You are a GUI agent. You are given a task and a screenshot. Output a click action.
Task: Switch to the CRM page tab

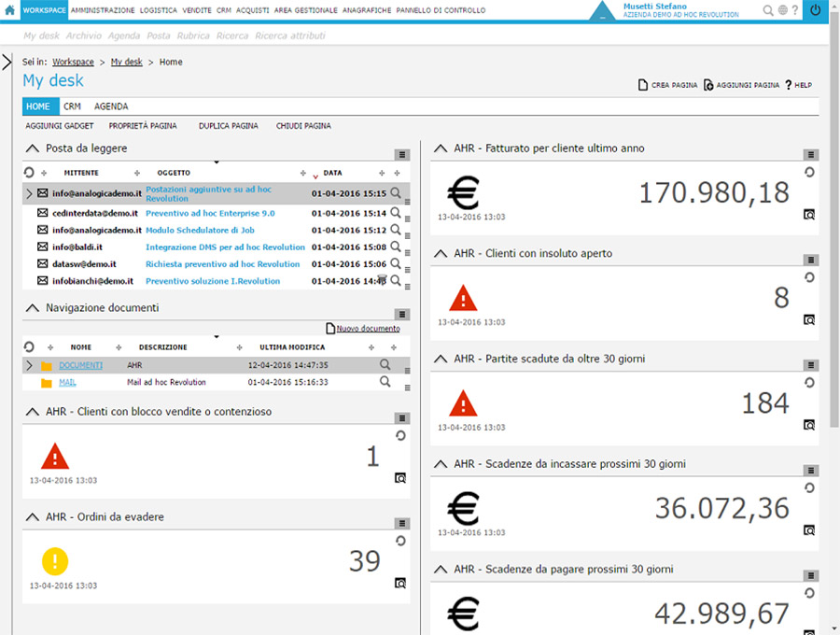click(x=72, y=106)
